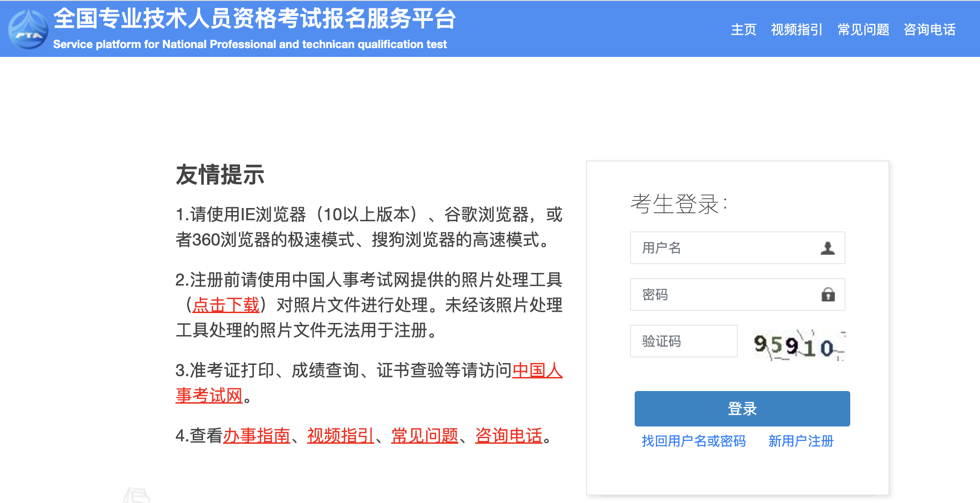Open the red 视频指引 link in tip 4
This screenshot has width=980, height=503.
point(341,436)
